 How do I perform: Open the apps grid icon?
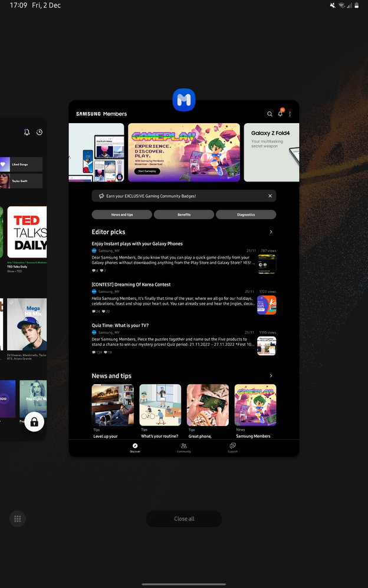tap(17, 519)
